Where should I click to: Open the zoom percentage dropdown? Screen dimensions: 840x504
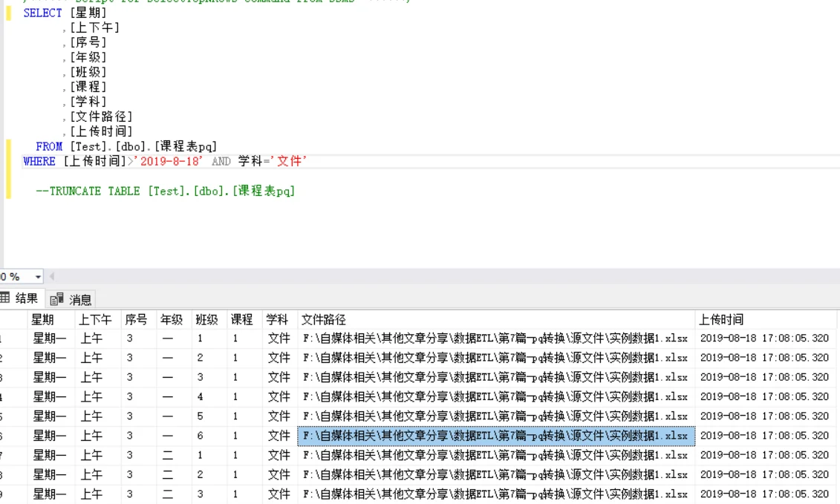pyautogui.click(x=37, y=277)
